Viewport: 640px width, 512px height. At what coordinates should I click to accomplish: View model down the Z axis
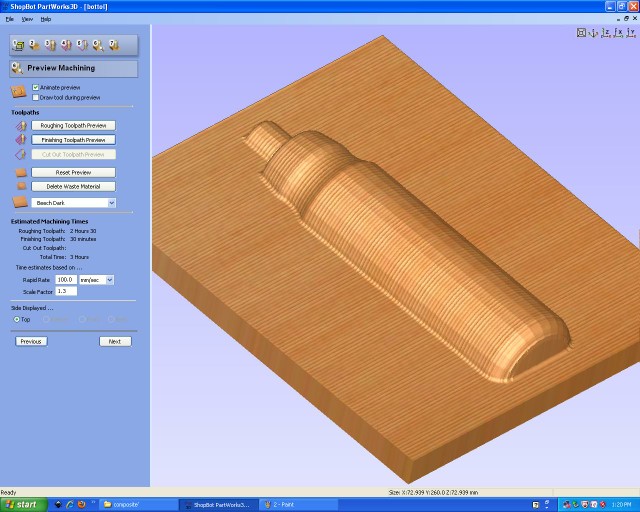click(606, 33)
